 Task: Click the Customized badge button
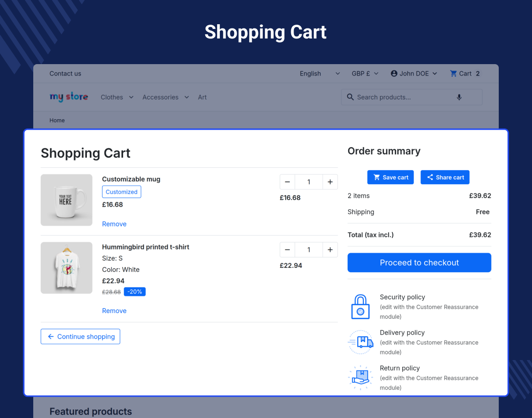click(x=122, y=192)
